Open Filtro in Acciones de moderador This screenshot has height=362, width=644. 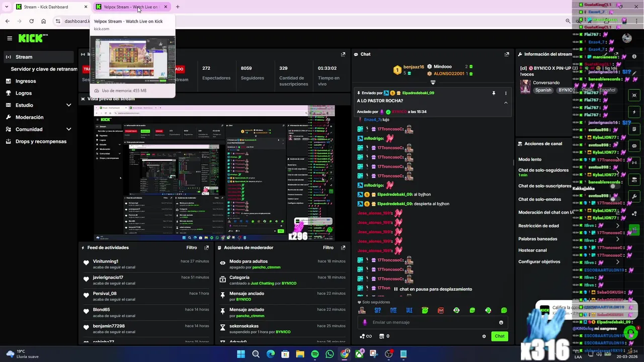coord(328,248)
